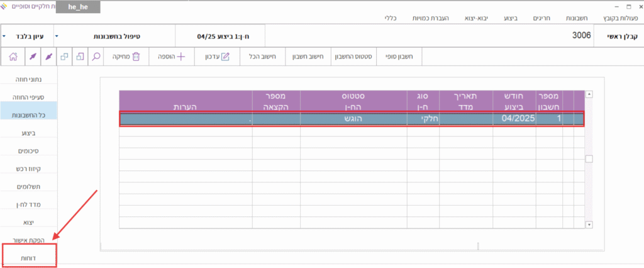Click the trash icon for מחיקה
The width and height of the screenshot is (644, 268).
[136, 57]
